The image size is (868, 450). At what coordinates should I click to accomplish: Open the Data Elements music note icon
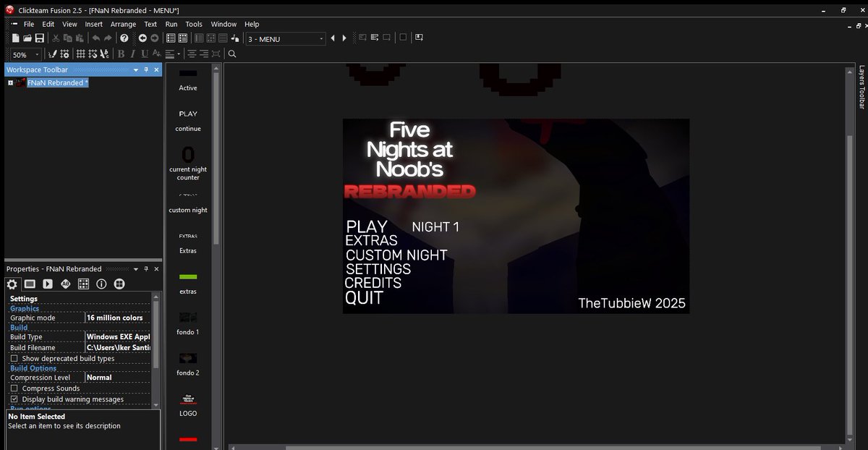[235, 38]
